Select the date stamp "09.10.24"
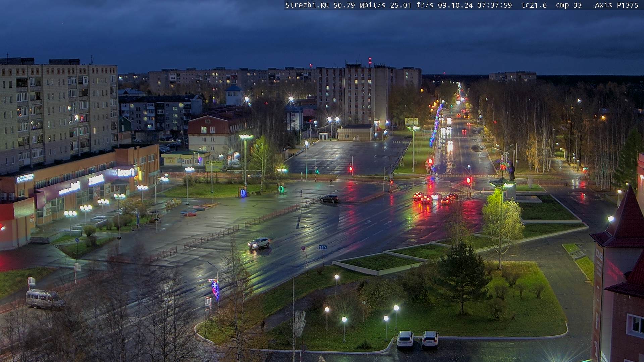Screen dimensions: 644x362 [x=455, y=5]
